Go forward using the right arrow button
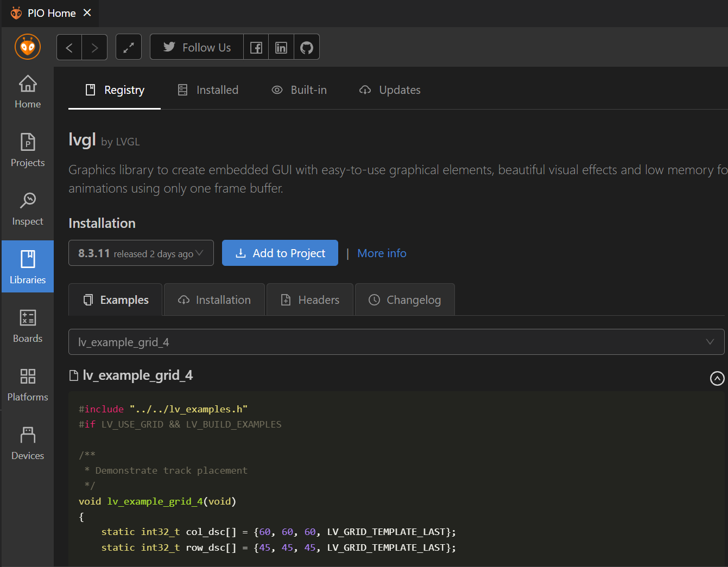Image resolution: width=728 pixels, height=567 pixels. [x=94, y=48]
